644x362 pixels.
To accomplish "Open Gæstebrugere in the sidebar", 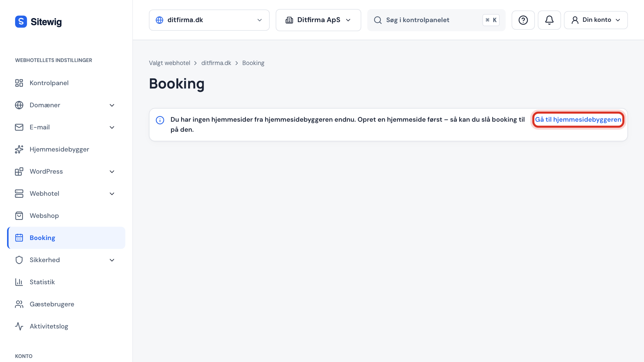I will tap(66, 304).
